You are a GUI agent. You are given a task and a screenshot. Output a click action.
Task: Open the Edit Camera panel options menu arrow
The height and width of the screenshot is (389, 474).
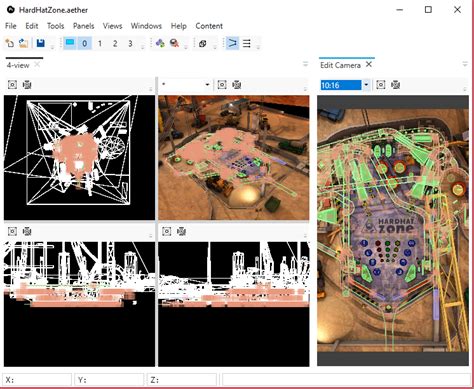click(x=465, y=64)
